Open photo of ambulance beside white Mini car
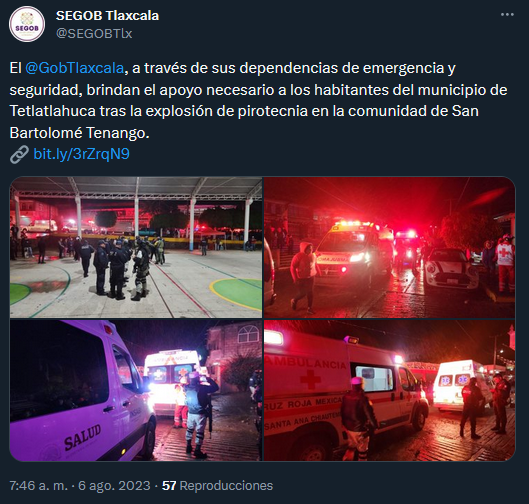529x504 pixels. pyautogui.click(x=390, y=247)
